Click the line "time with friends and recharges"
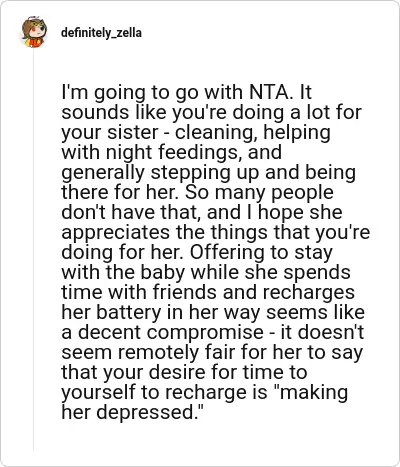The width and height of the screenshot is (400, 467). [x=208, y=293]
